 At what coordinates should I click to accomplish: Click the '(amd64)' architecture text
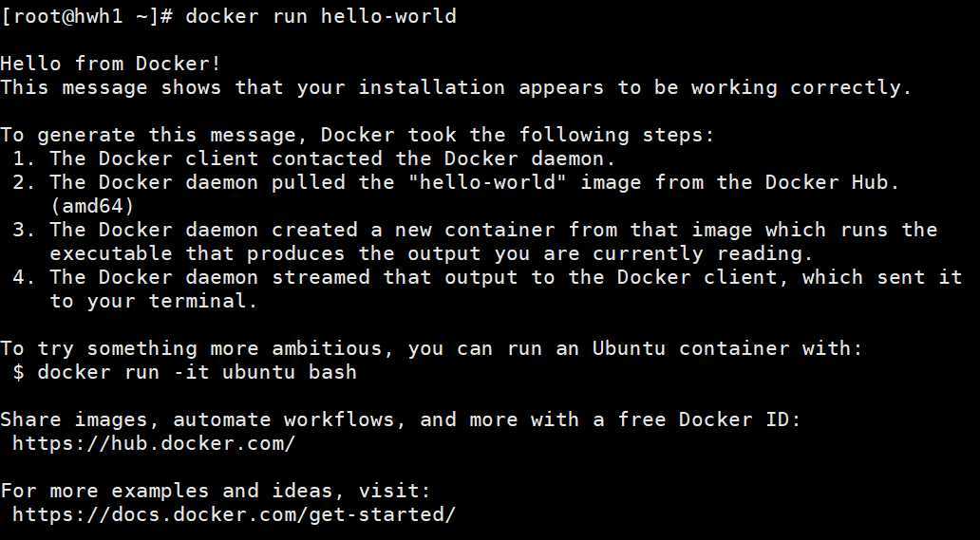(92, 206)
